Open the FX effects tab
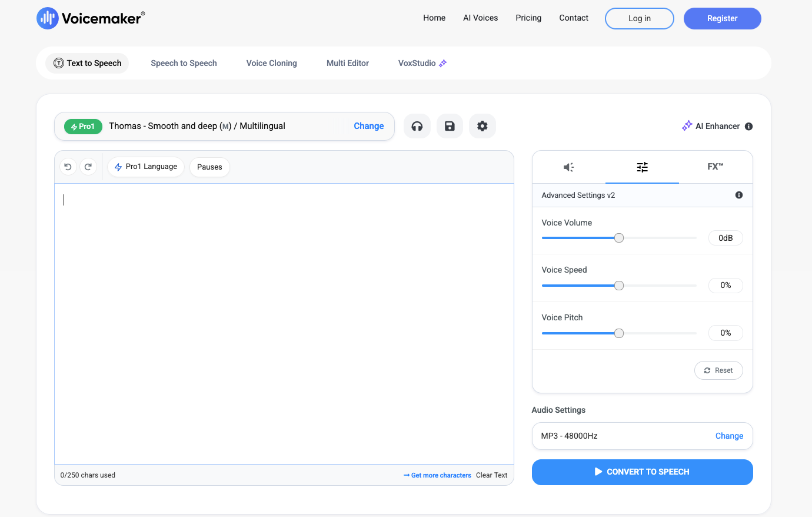Image resolution: width=812 pixels, height=517 pixels. coord(715,167)
